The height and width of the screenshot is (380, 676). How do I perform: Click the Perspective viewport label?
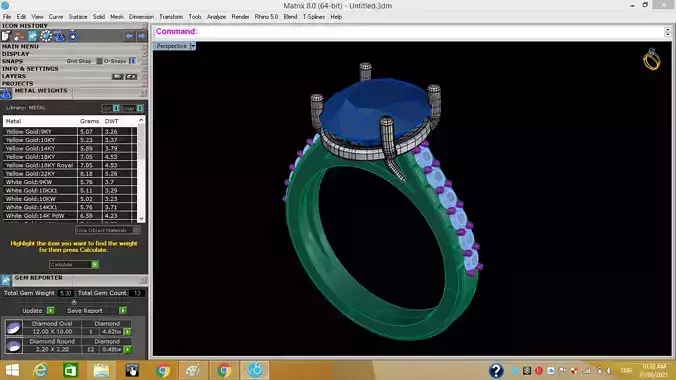pos(172,46)
